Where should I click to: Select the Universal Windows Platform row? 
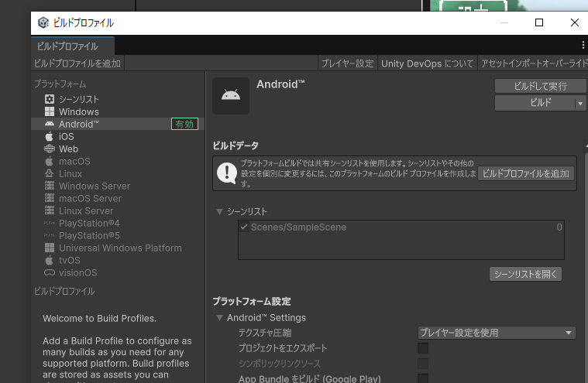click(x=118, y=248)
